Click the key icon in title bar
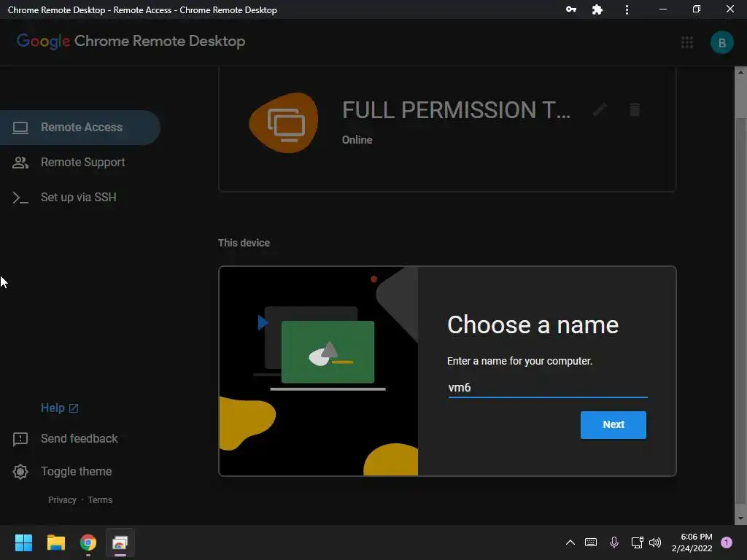747x560 pixels. click(x=570, y=9)
